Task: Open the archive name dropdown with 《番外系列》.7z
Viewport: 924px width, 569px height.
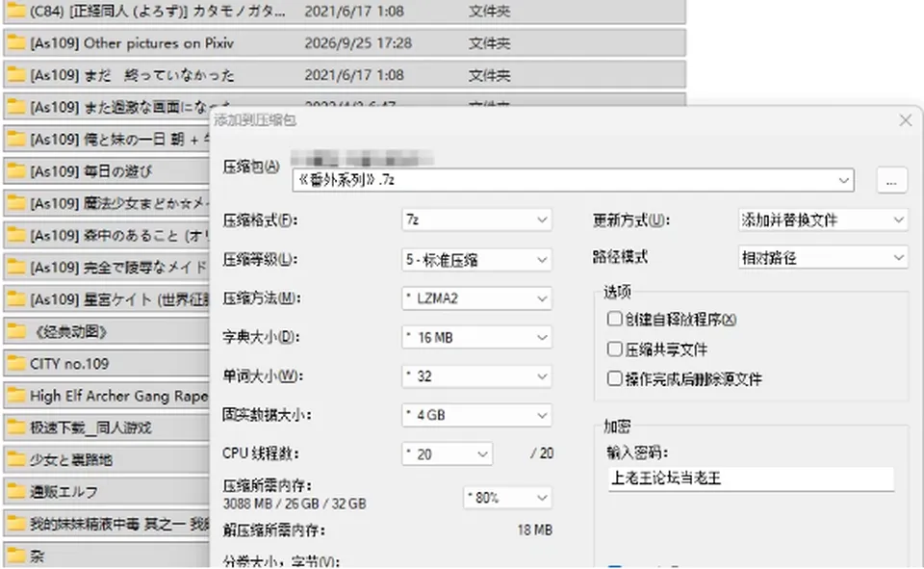Action: [x=573, y=180]
